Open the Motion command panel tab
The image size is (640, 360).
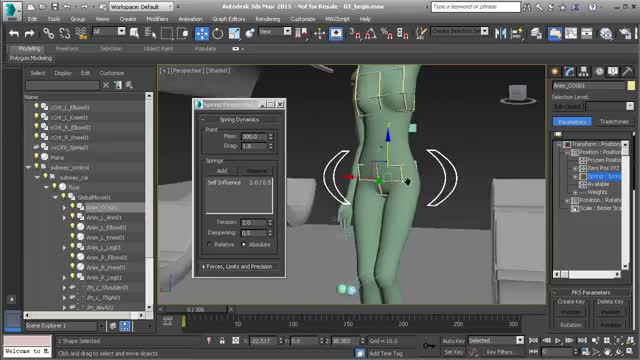(x=599, y=72)
